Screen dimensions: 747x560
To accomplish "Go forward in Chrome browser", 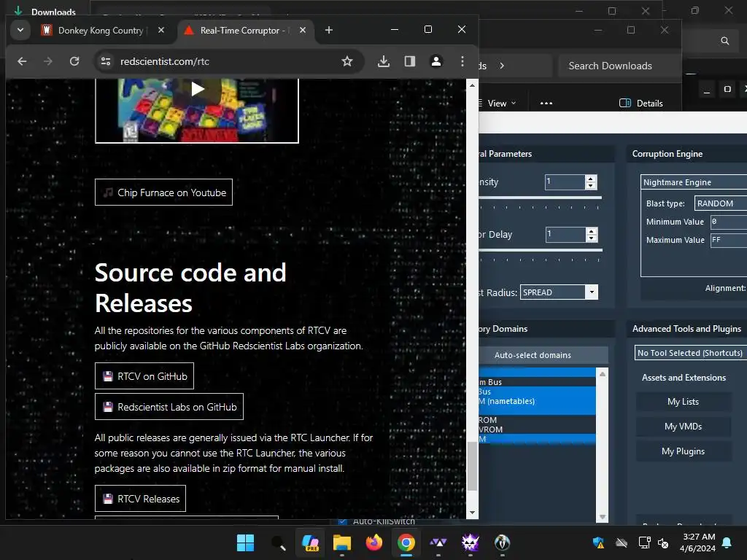I will (x=47, y=61).
